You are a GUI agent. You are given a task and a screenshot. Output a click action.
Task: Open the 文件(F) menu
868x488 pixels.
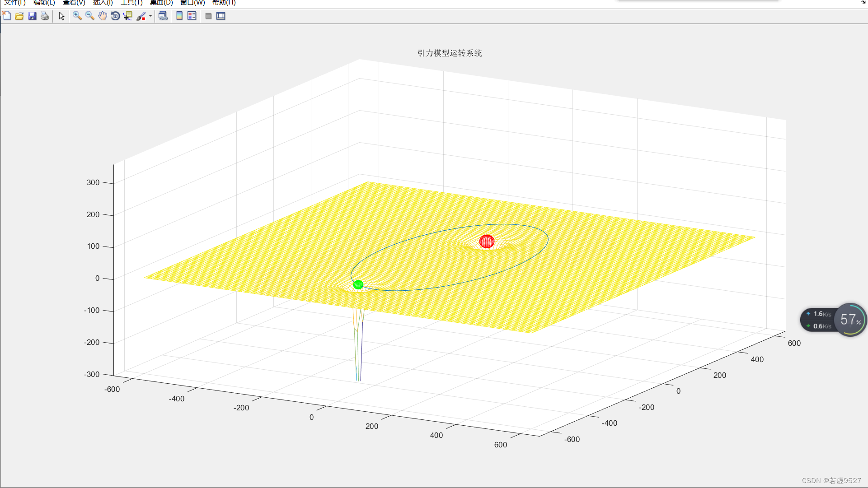pos(15,3)
